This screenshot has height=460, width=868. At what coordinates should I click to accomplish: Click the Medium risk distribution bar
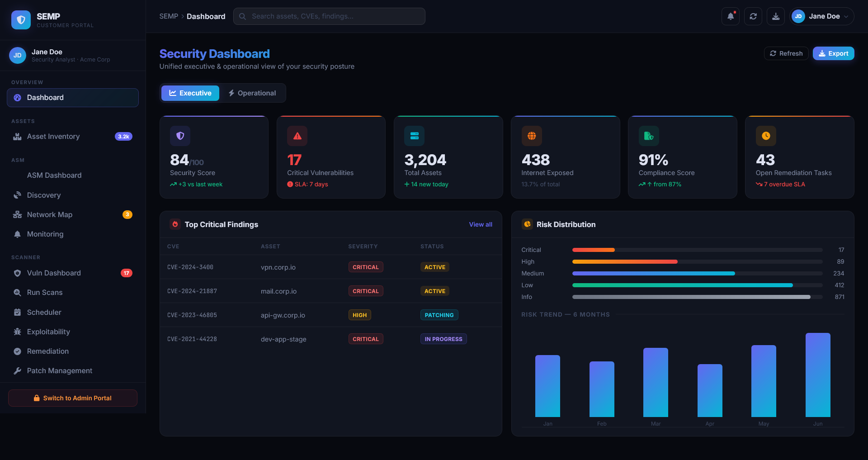tap(698, 274)
